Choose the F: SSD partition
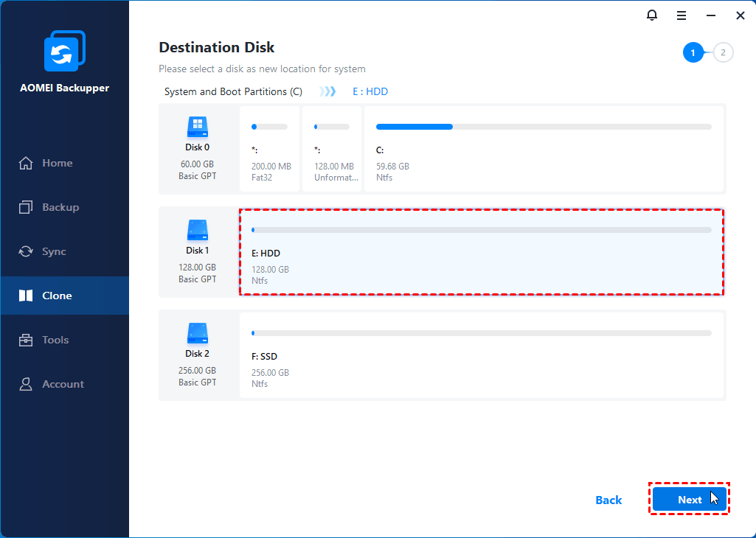 [x=481, y=355]
